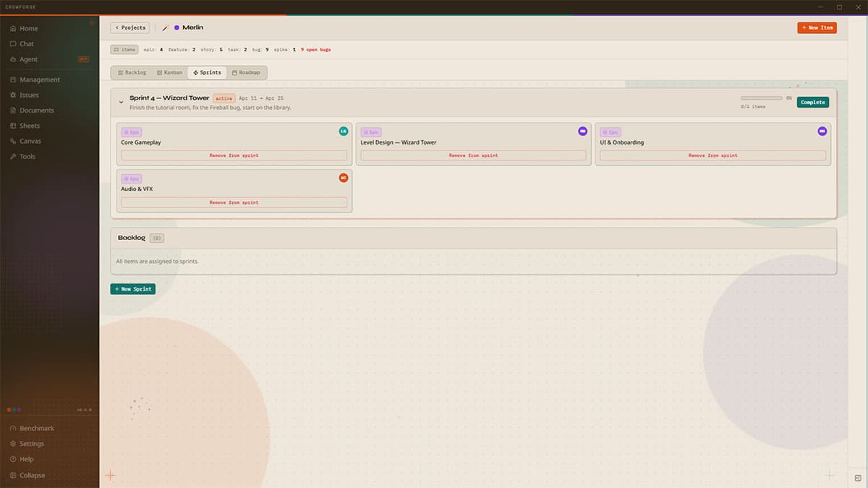Click the 'active' status badge
Viewport: 868px width, 488px height.
(x=224, y=98)
